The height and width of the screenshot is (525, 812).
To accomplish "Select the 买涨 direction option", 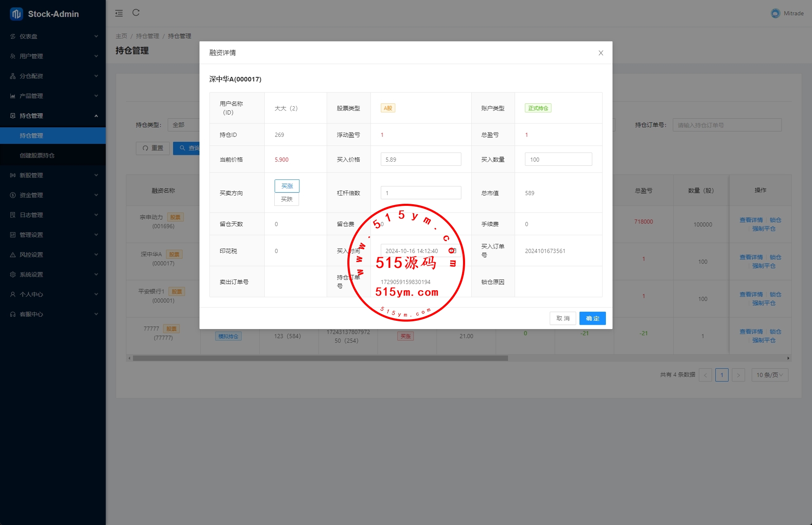I will point(287,186).
